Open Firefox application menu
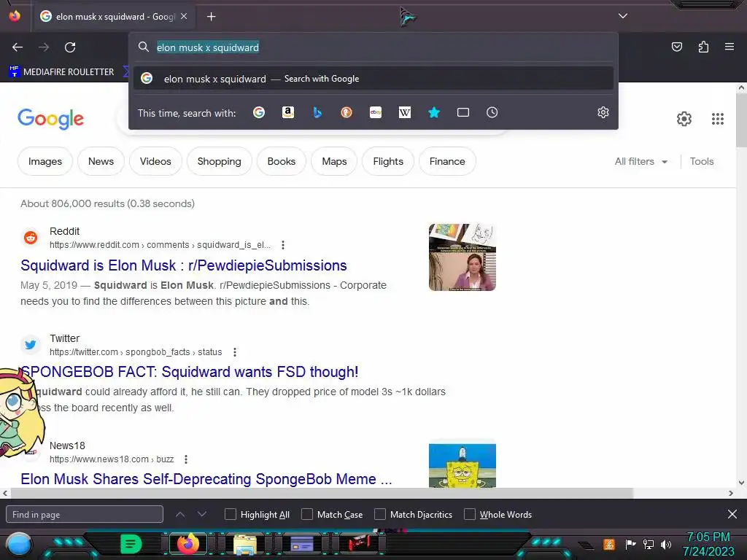This screenshot has height=560, width=747. tap(729, 47)
